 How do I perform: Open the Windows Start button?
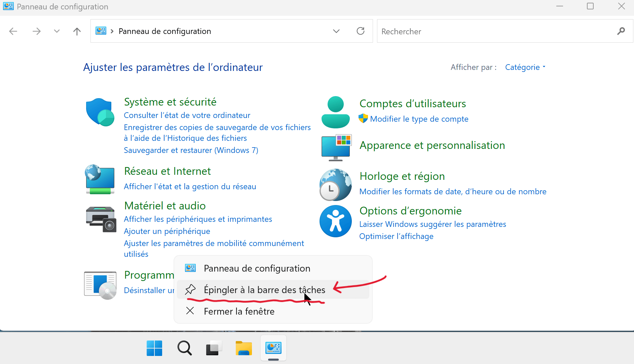154,348
